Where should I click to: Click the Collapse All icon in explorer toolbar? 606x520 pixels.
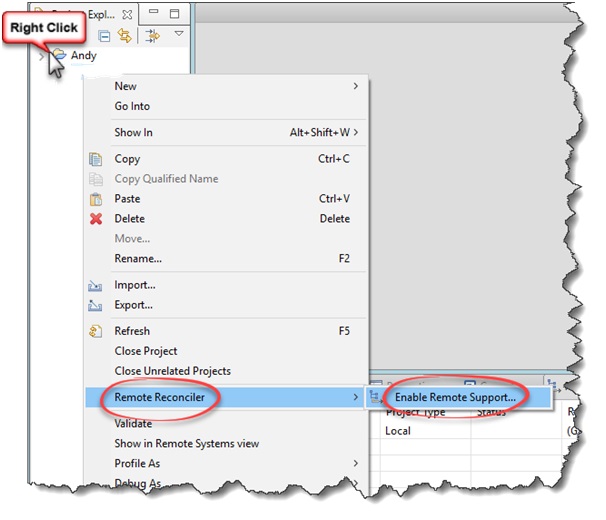(x=104, y=36)
